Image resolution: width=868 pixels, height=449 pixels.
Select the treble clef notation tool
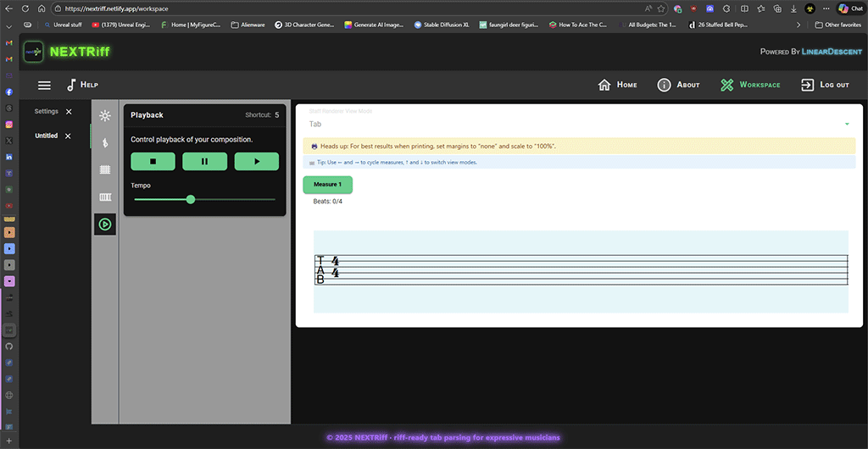point(105,143)
